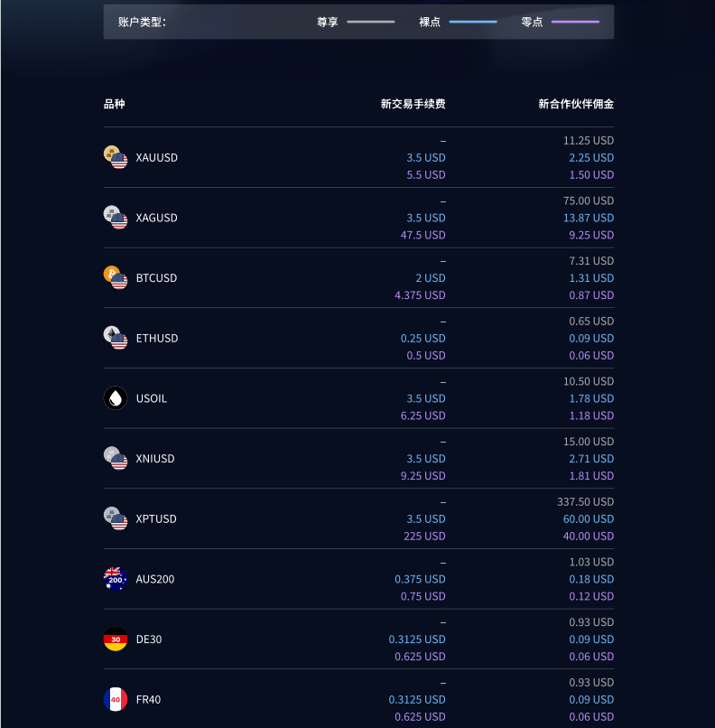Screen dimensions: 715x728
Task: Click the BTCUSD symbol name
Action: (x=156, y=278)
